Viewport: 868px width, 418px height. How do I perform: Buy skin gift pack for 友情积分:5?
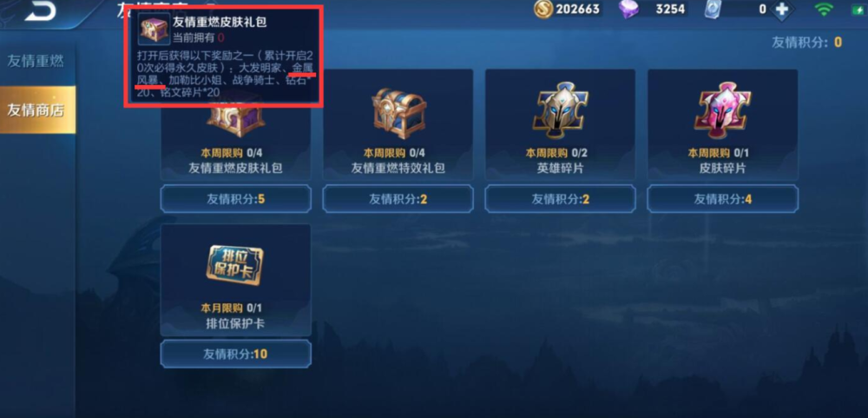pos(236,199)
